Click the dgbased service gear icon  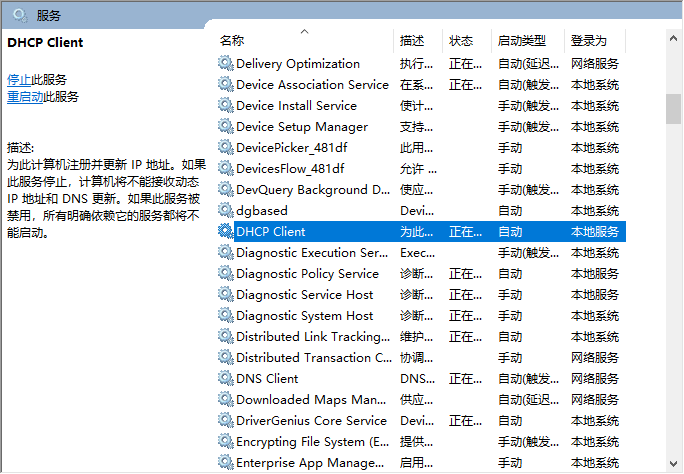point(225,211)
